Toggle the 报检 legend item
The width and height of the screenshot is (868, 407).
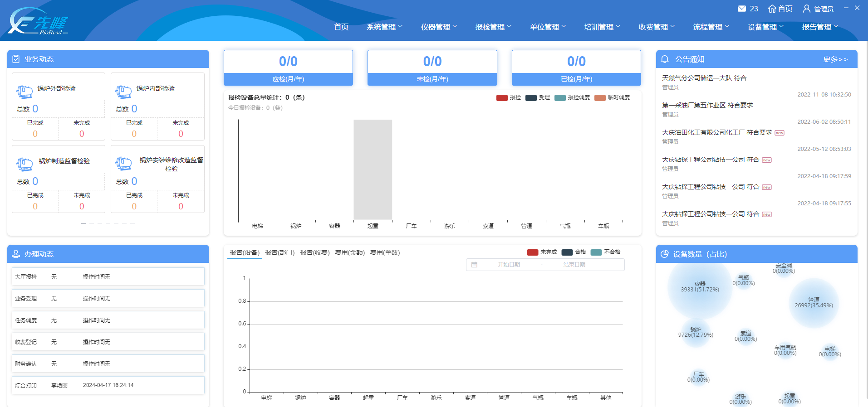pos(509,97)
